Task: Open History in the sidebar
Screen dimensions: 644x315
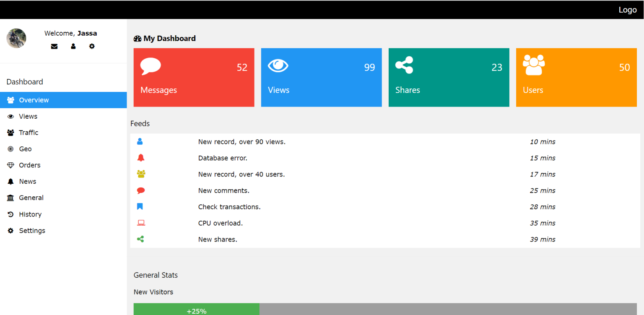Action: tap(30, 214)
